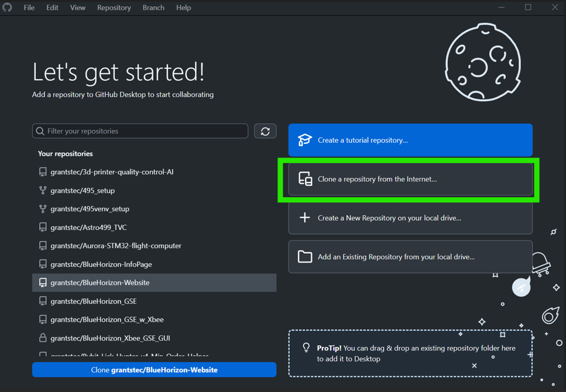Create a tutorial repository
Screen dimensions: 566x392
(410, 140)
